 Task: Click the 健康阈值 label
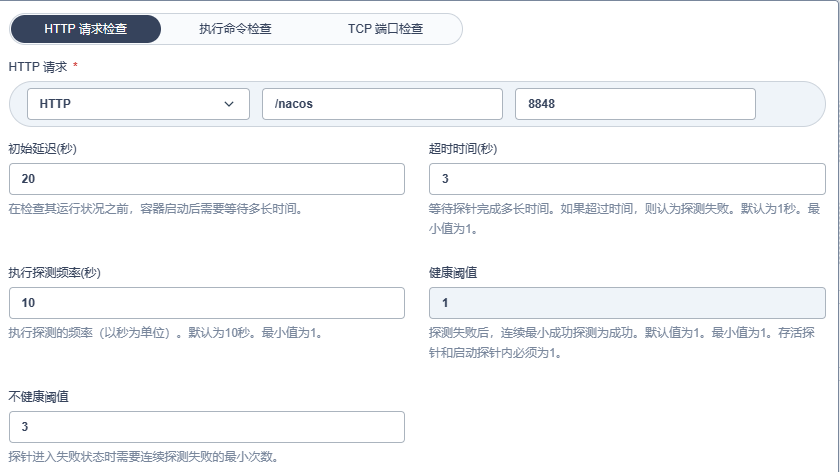(453, 272)
